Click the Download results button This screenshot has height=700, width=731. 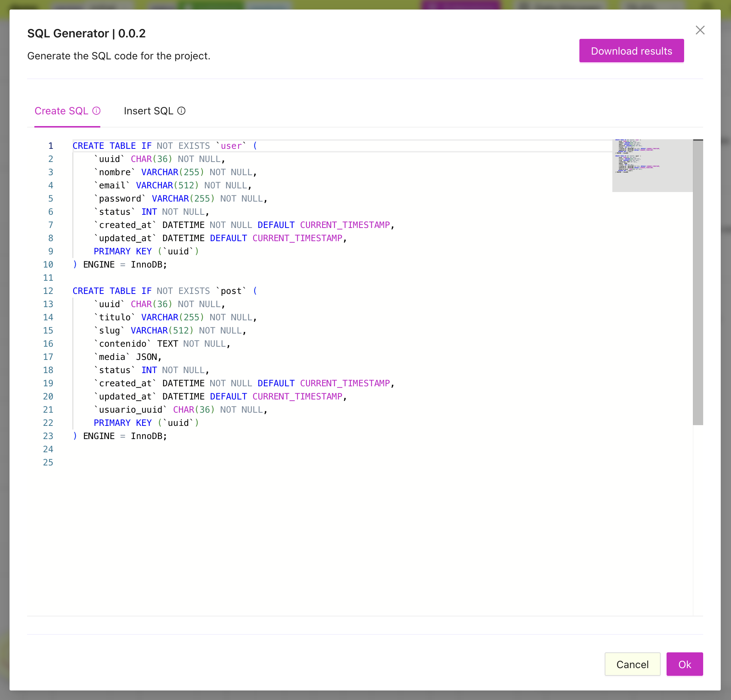[x=631, y=51]
